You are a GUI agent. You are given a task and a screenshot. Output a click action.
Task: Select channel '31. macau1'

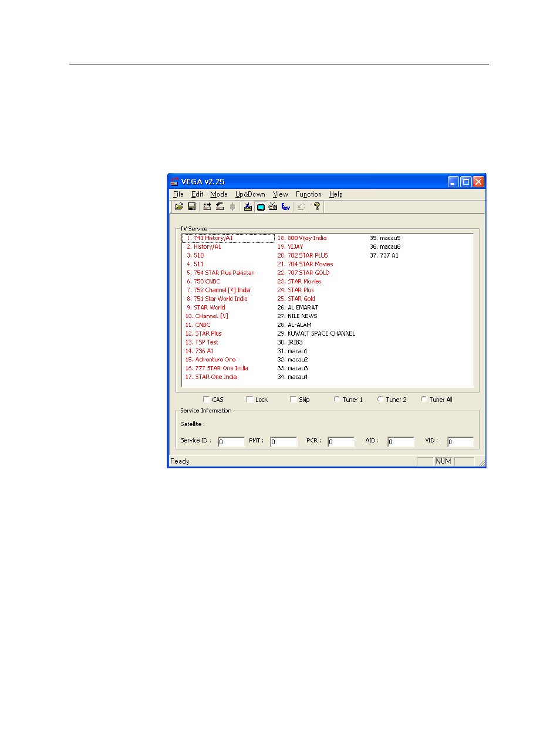[292, 351]
